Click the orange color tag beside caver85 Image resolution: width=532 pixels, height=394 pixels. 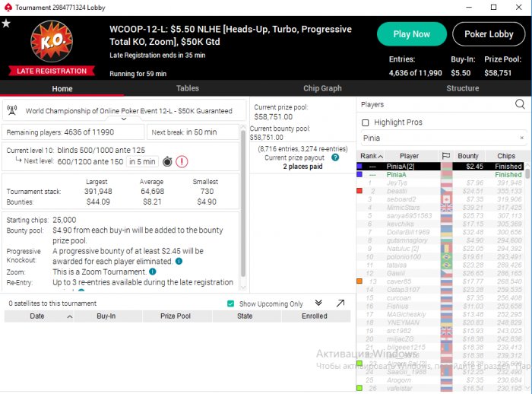(359, 281)
